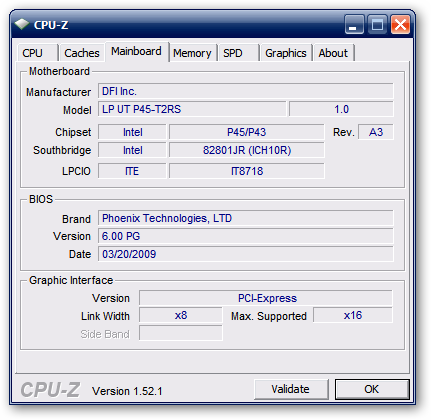Click the max supported x16 field

[353, 315]
